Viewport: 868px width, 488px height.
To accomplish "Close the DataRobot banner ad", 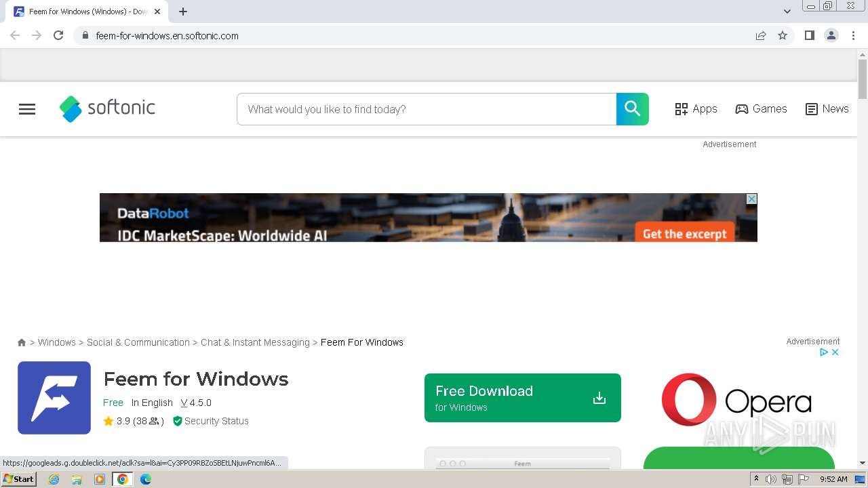I will (x=751, y=199).
